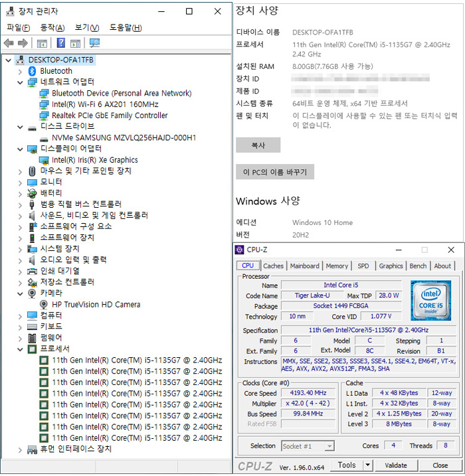Screen dimensions: 465x476
Task: Click the Core Speed 4193.40 MHz value
Action: [308, 393]
